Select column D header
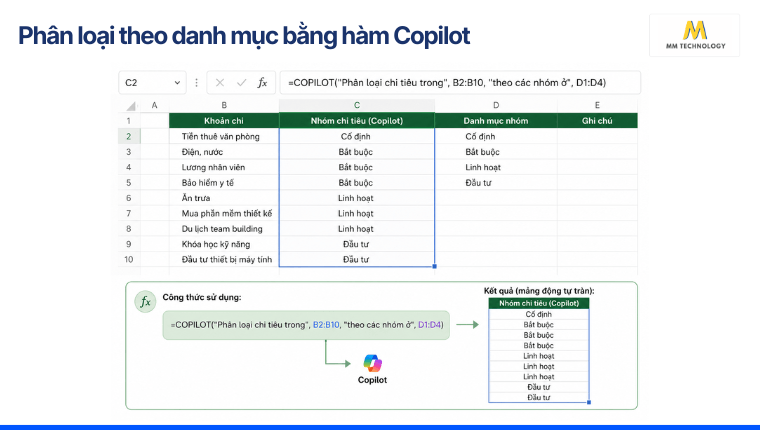760x430 pixels. (x=496, y=105)
